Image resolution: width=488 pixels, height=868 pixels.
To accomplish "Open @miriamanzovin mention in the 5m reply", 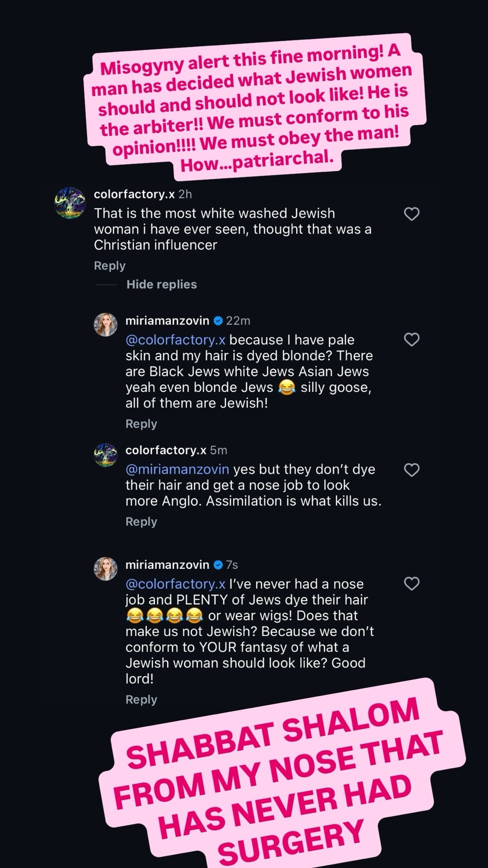I will [x=177, y=469].
